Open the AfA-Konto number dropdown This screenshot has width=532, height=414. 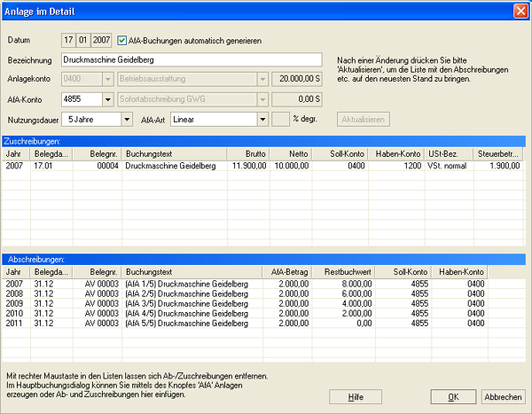pos(108,99)
